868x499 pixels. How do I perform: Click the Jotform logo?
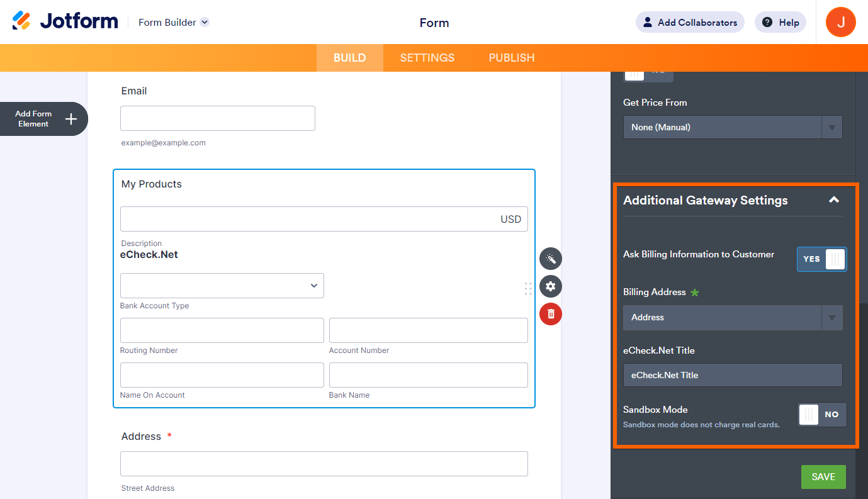(x=65, y=21)
